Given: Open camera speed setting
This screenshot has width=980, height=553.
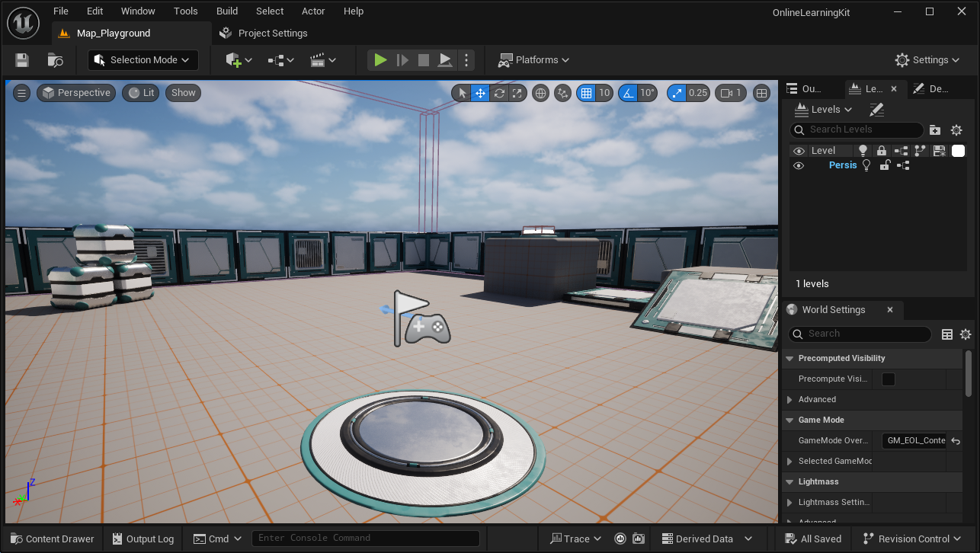Looking at the screenshot, I should point(732,93).
